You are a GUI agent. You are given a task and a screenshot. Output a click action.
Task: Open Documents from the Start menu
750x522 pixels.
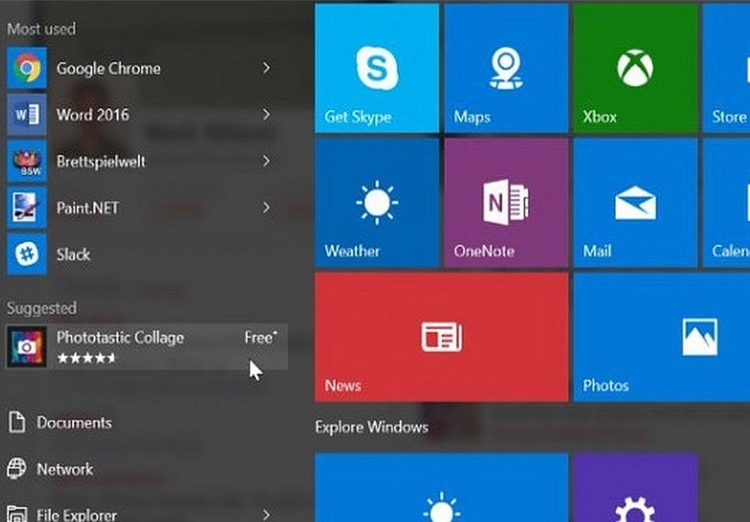(73, 423)
